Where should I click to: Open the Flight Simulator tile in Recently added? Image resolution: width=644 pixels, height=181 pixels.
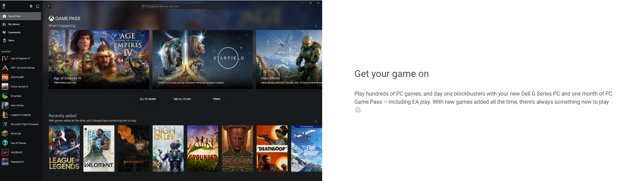coord(307,148)
